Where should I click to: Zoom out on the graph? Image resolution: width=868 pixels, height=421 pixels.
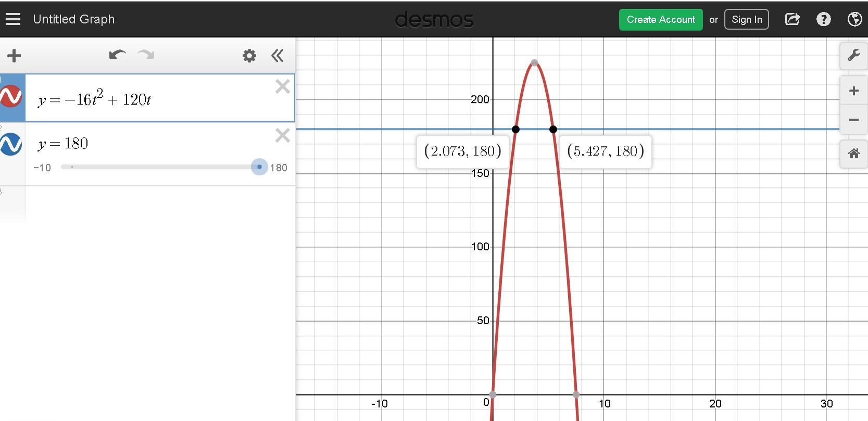[853, 120]
